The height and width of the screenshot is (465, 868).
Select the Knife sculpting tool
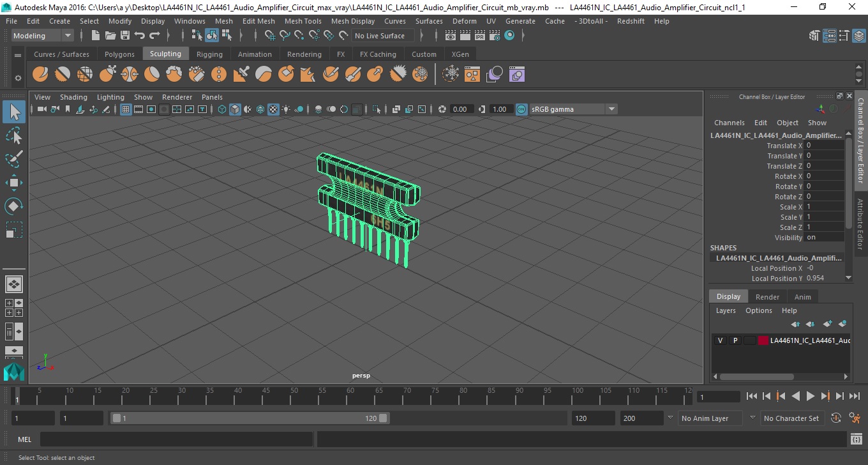[x=331, y=74]
